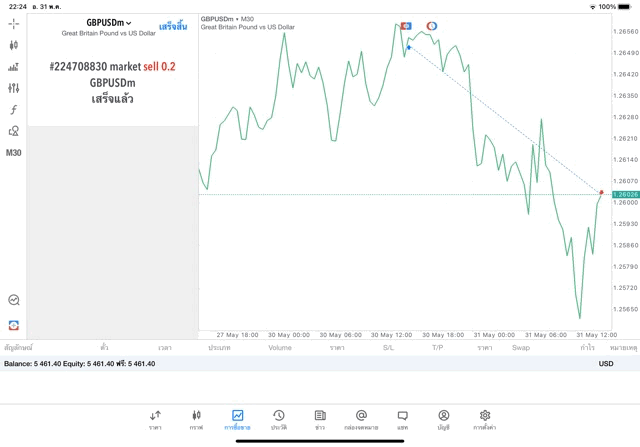The height and width of the screenshot is (447, 640).
Task: Expand the GBPUSDm symbol dropdown
Action: (108, 23)
